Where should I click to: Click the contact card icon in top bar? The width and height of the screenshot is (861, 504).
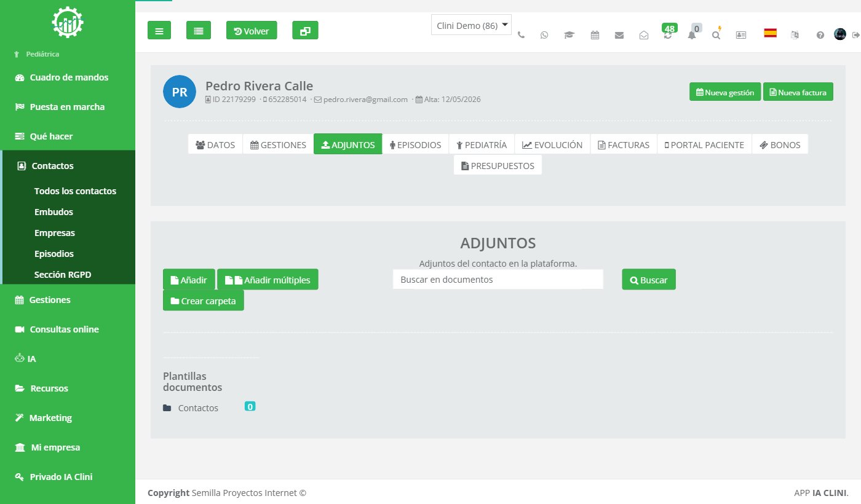click(x=741, y=35)
